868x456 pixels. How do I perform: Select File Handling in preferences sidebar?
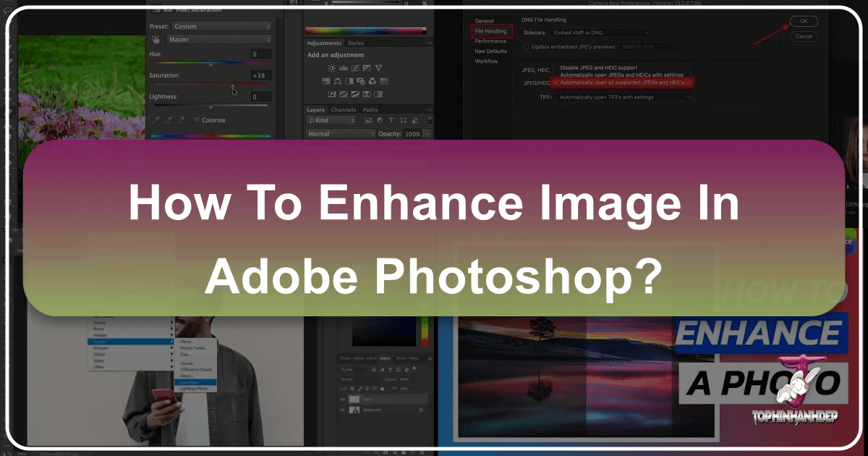pos(491,30)
